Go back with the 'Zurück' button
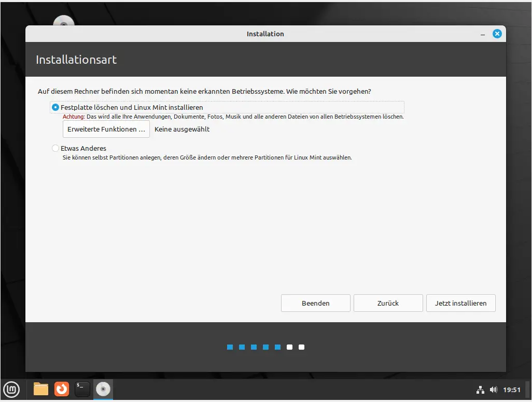 point(388,303)
